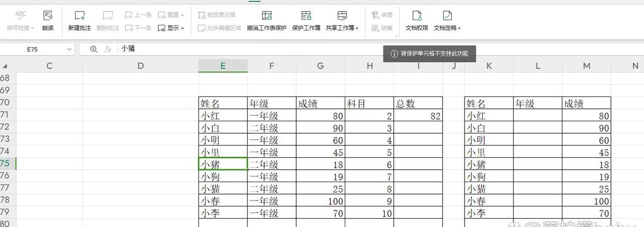Click 小猫 in column E
The image size is (644, 227).
(223, 188)
